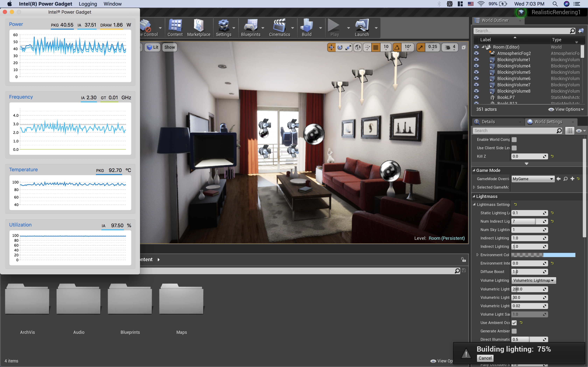The image size is (588, 367).
Task: Open the Logging menu
Action: coord(88,4)
